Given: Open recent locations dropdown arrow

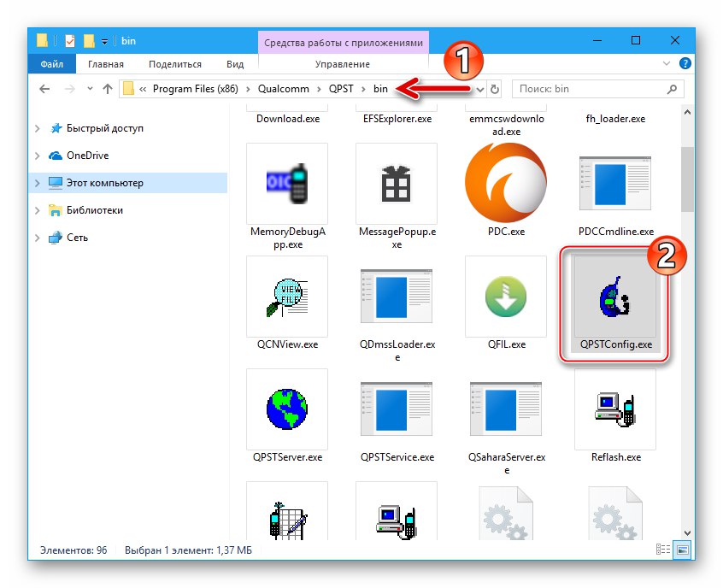Looking at the screenshot, I should pyautogui.click(x=90, y=89).
